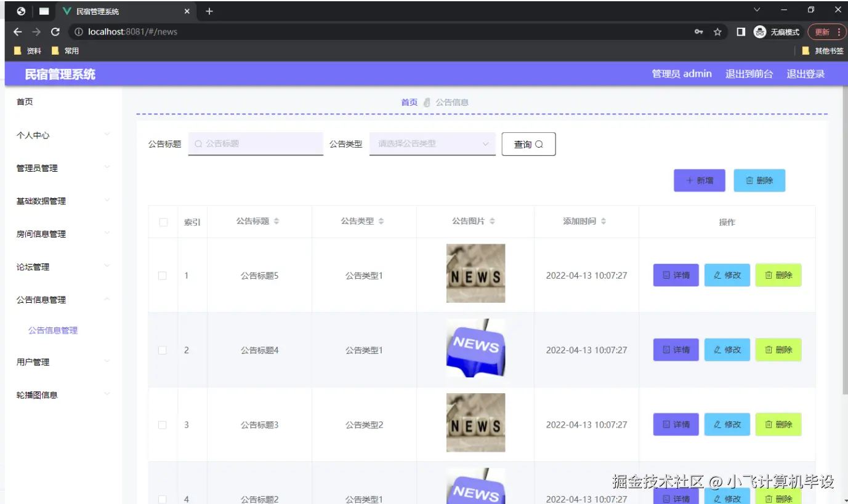Click the blue 删除 button above the table
The image size is (848, 504).
point(759,180)
